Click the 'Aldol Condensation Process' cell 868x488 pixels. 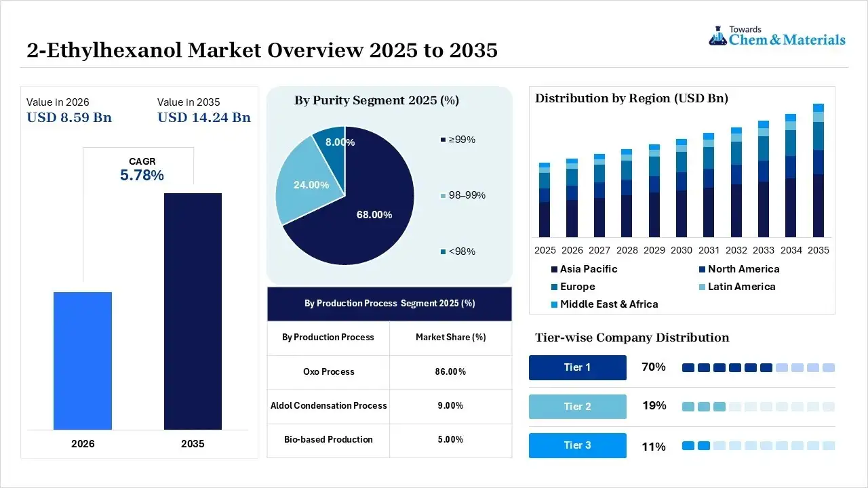[328, 406]
